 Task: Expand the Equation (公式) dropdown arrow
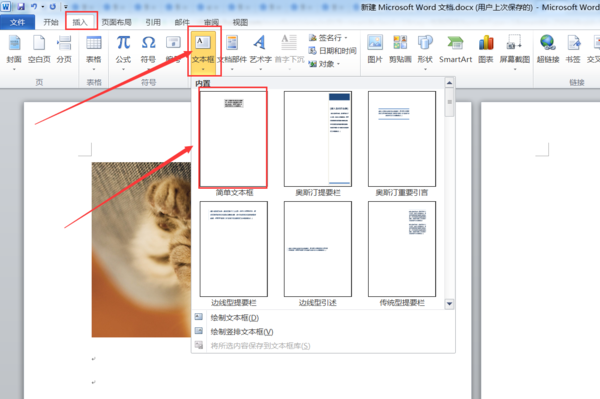(x=123, y=69)
